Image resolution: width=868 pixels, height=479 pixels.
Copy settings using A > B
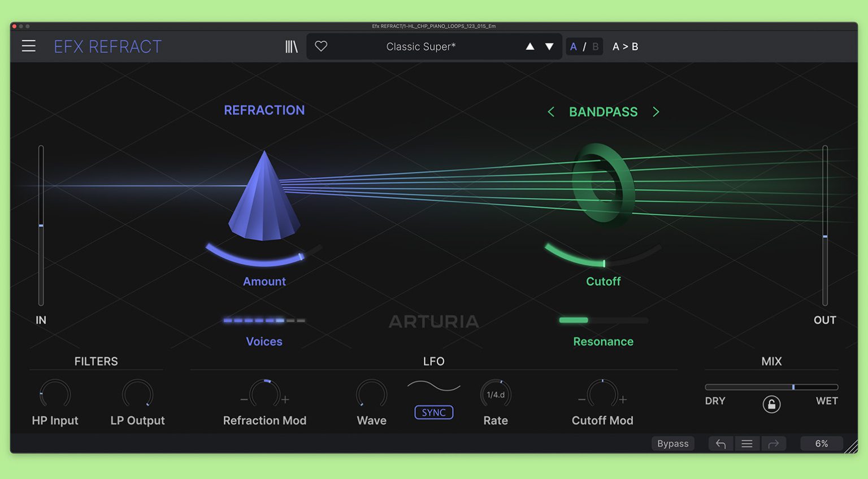tap(626, 46)
